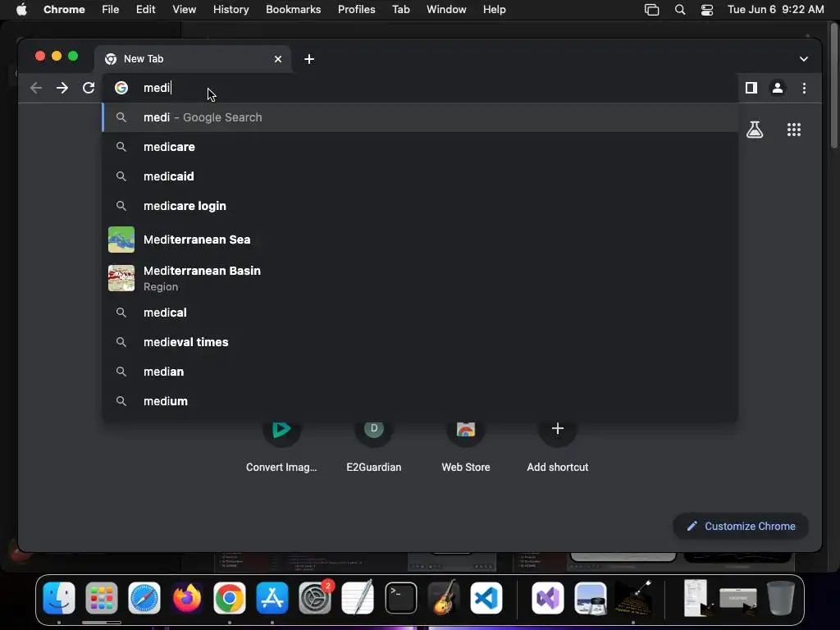
Task: Go back with the back arrow
Action: [x=36, y=88]
